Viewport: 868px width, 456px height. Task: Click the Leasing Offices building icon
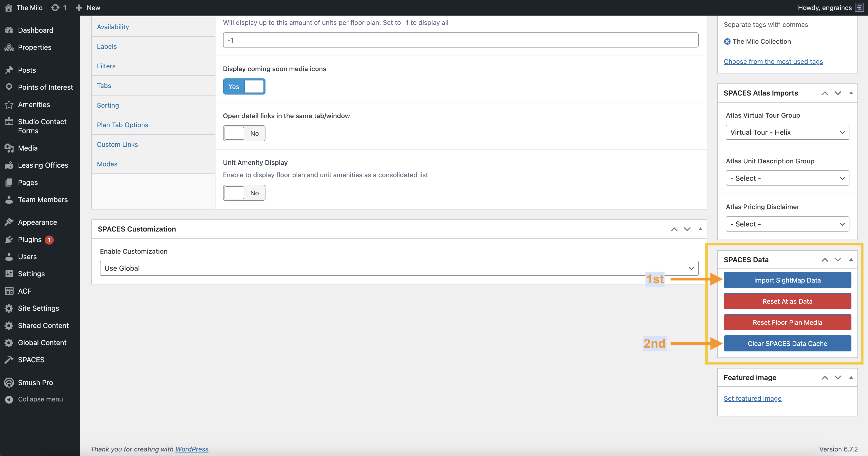[x=9, y=165]
